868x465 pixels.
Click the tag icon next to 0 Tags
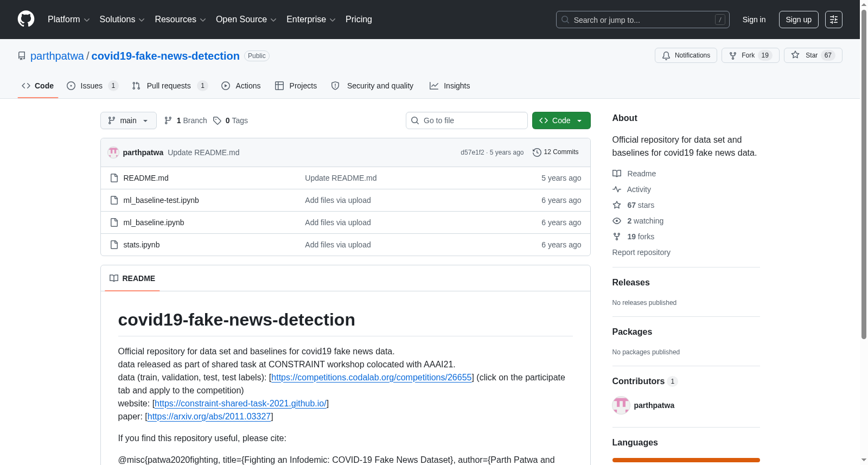pyautogui.click(x=217, y=120)
